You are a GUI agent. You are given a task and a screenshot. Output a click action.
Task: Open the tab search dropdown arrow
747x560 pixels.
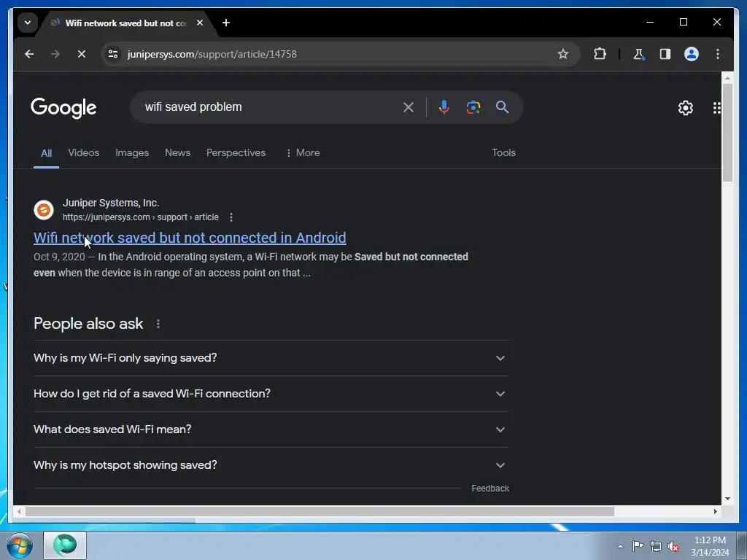(28, 23)
